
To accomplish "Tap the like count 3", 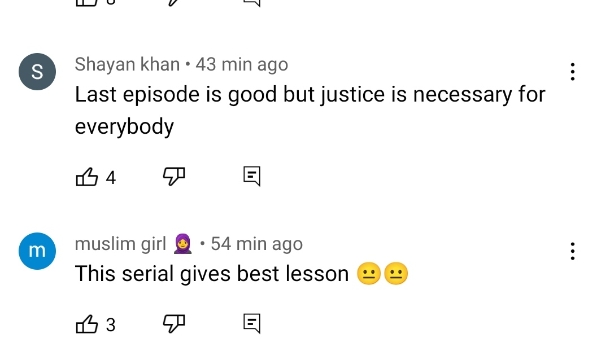I will [x=111, y=324].
